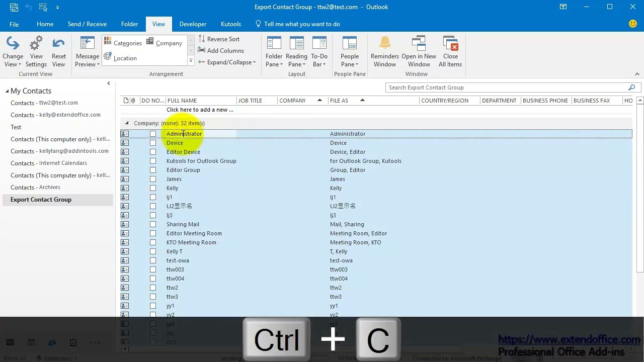Click the item-type icon column header
Viewport: 644px width, 362px height.
click(126, 101)
